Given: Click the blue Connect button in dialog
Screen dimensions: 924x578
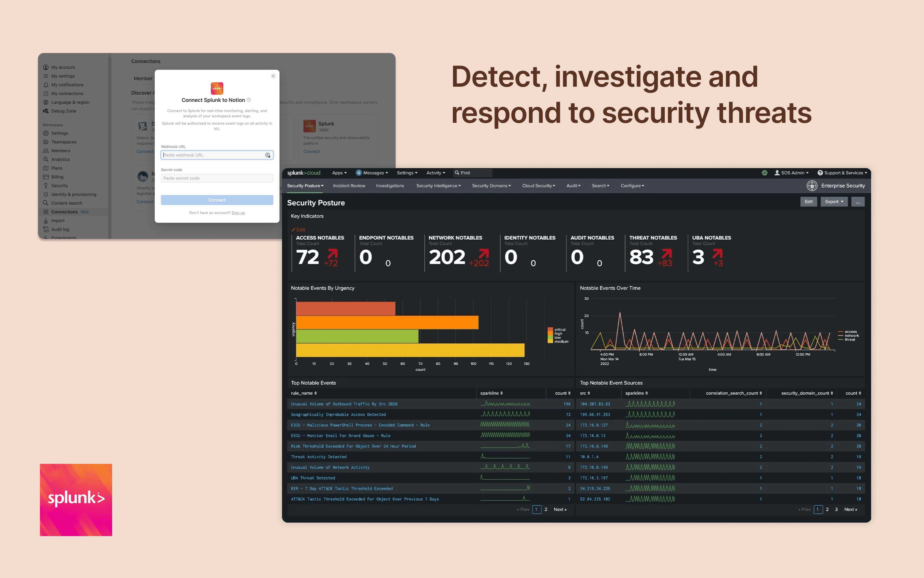Looking at the screenshot, I should pyautogui.click(x=217, y=200).
